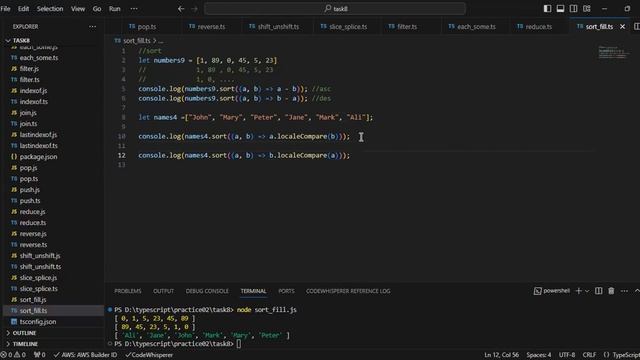The width and height of the screenshot is (640, 360).
Task: Open slice_splice.ts in the explorer
Action: pyautogui.click(x=39, y=289)
